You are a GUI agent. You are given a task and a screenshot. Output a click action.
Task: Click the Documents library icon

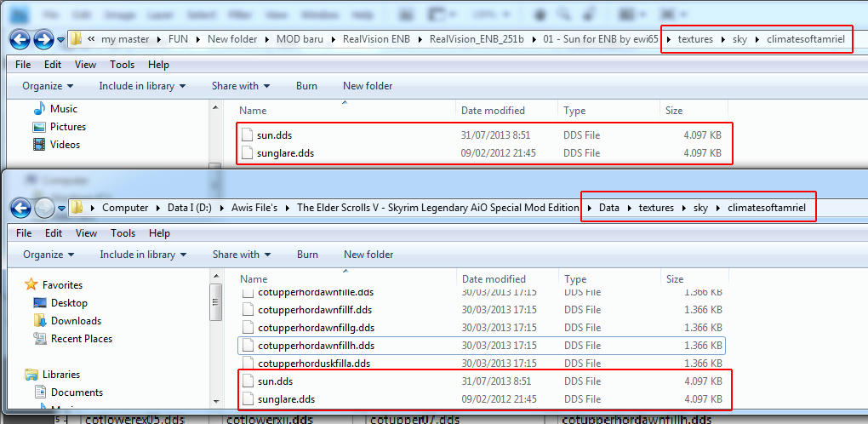40,392
